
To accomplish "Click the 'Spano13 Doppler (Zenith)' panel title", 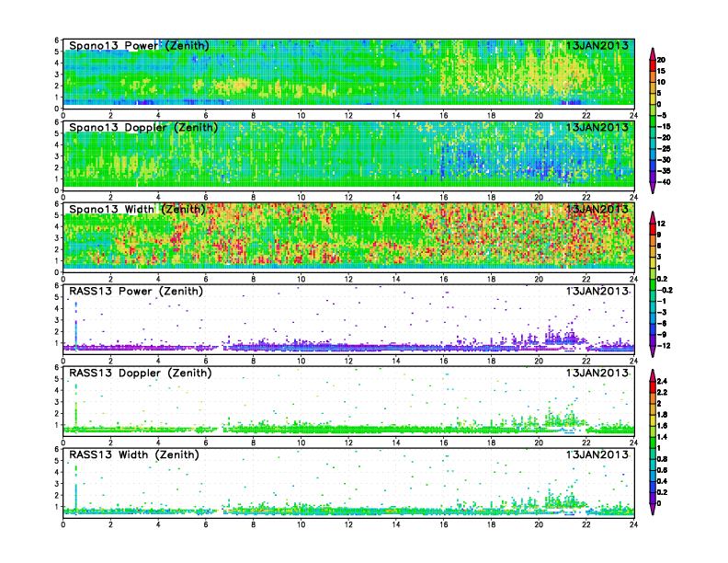I will point(143,127).
